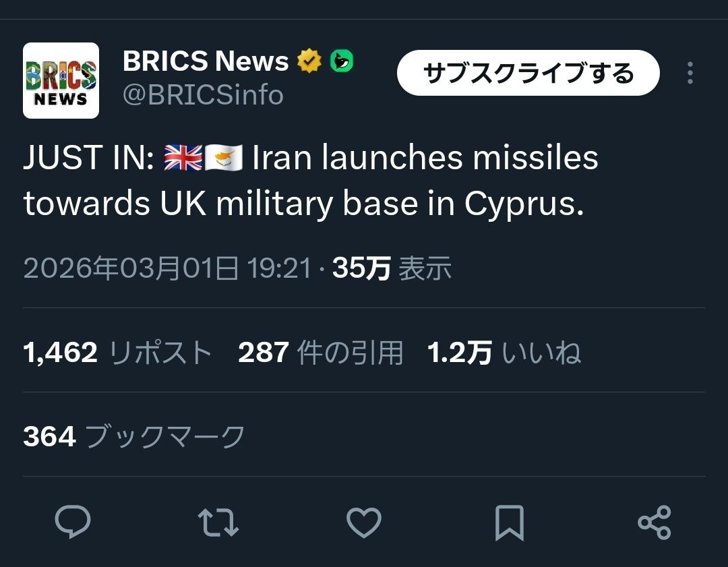Viewport: 728px width, 567px height.
Task: Show the 1.2万 いいね likes list
Action: (x=504, y=352)
